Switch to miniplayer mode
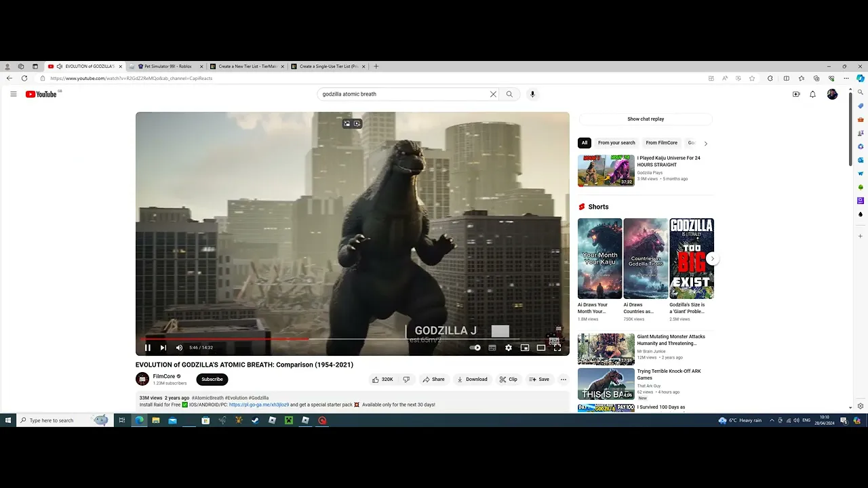This screenshot has height=488, width=868. [525, 348]
